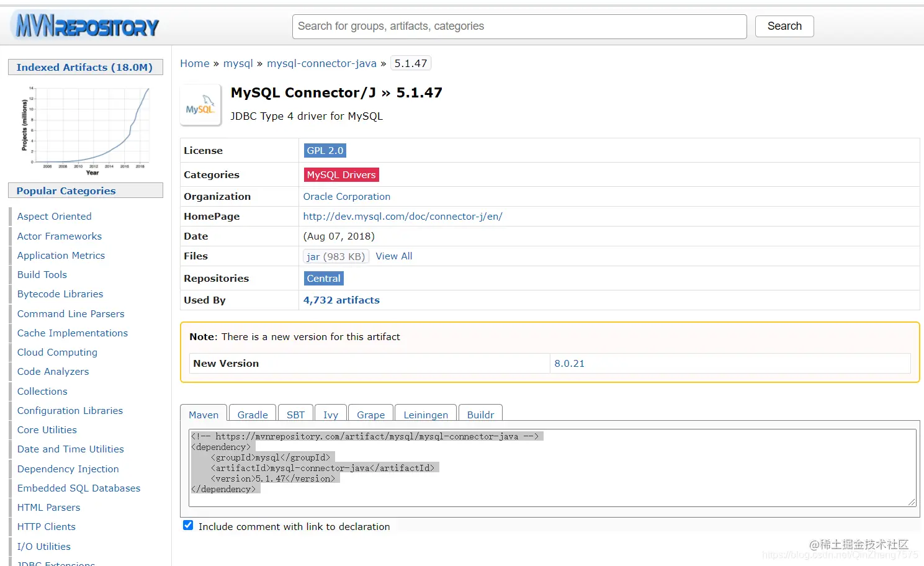Switch to the SBT tab

pos(295,414)
